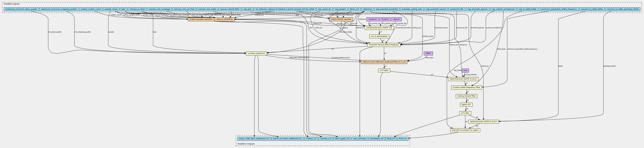Open the mutect parallel workflow step
644x148 pixels.
click(x=201, y=19)
